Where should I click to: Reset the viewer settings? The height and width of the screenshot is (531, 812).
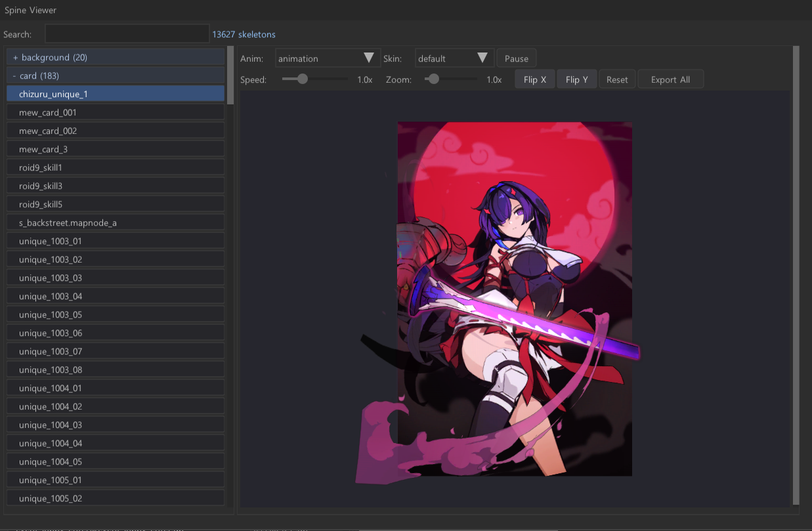tap(617, 79)
